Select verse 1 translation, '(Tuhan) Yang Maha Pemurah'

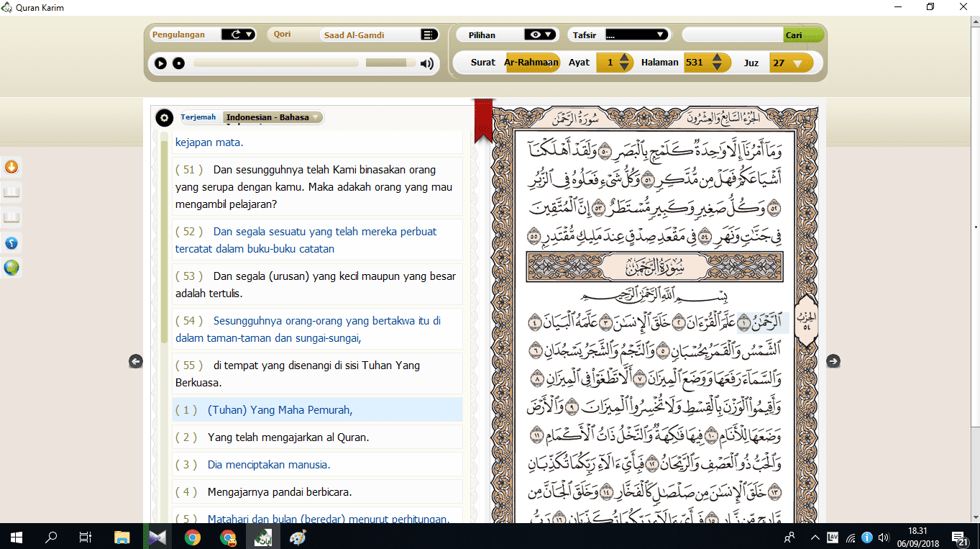pyautogui.click(x=317, y=410)
